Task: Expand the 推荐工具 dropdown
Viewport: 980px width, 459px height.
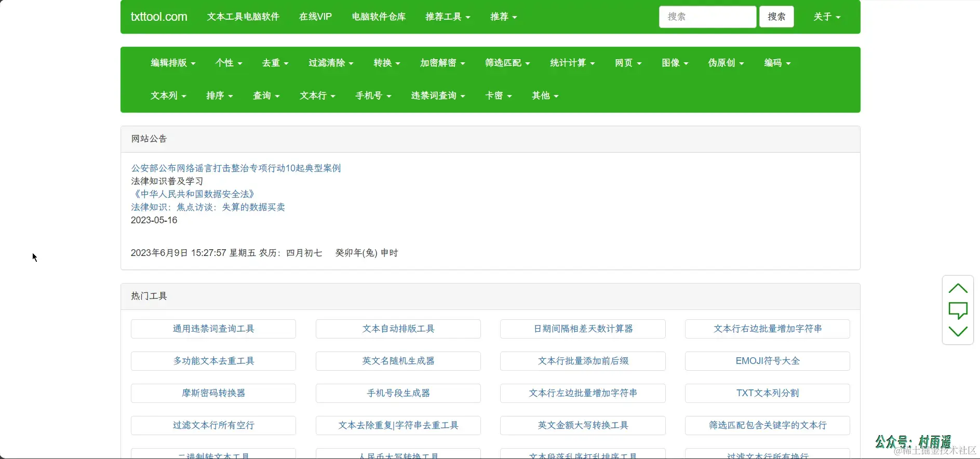Action: pos(448,17)
